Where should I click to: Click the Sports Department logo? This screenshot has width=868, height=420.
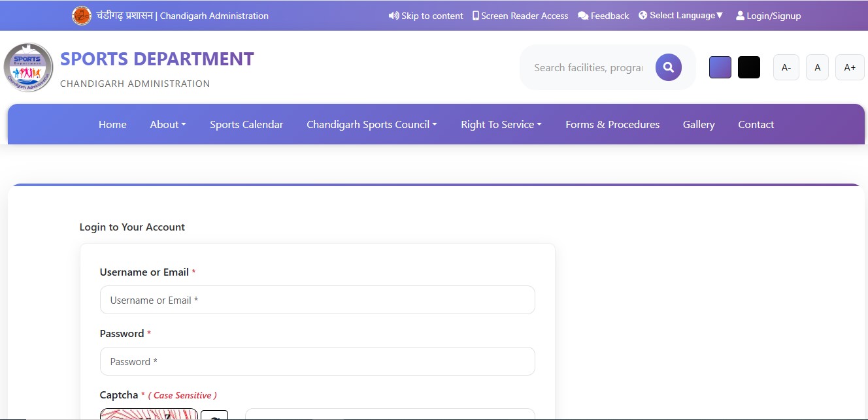(28, 67)
